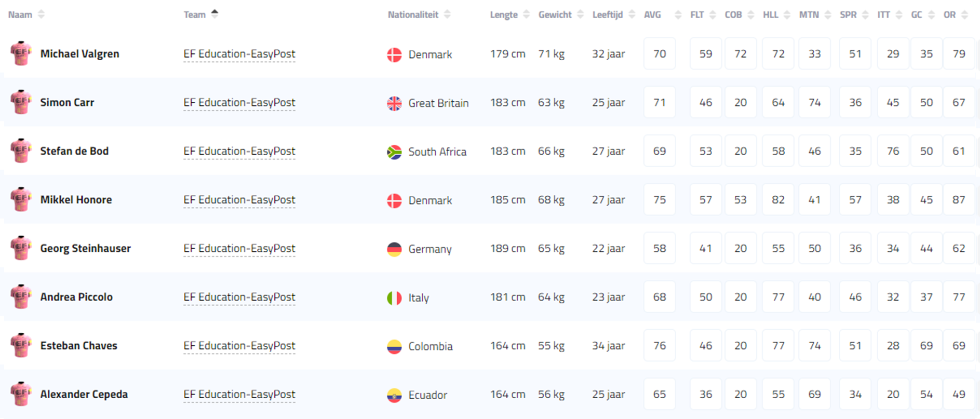Open Stefan de Bod's EF Education-EasyPost link
The height and width of the screenshot is (419, 980).
[239, 151]
